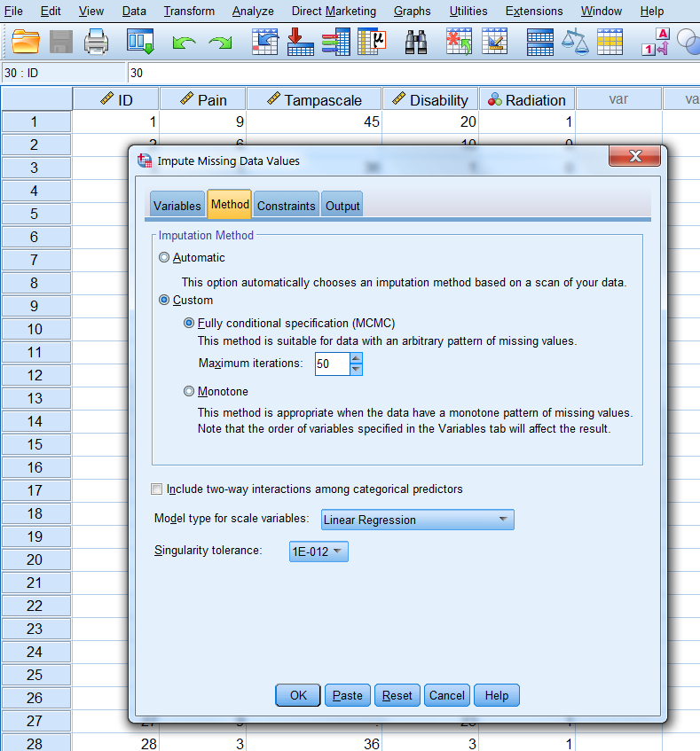Click the Tampascale cell with value 45
This screenshot has width=700, height=751.
click(x=314, y=121)
